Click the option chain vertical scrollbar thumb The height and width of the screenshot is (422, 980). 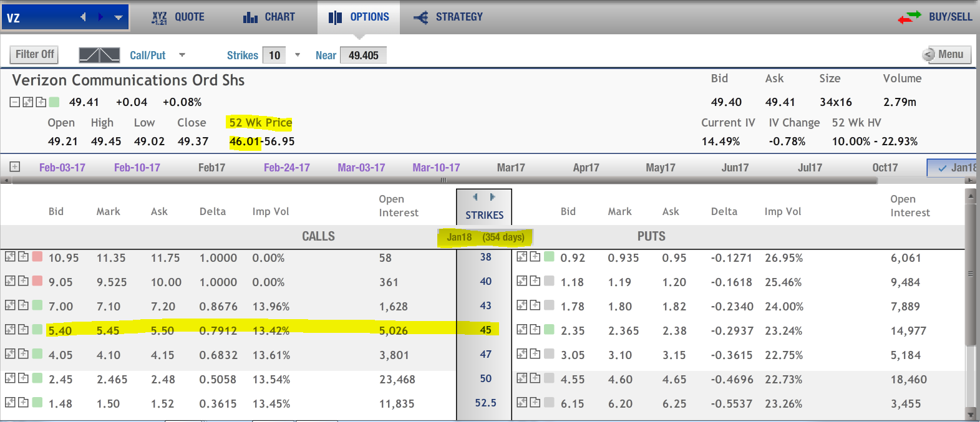970,274
